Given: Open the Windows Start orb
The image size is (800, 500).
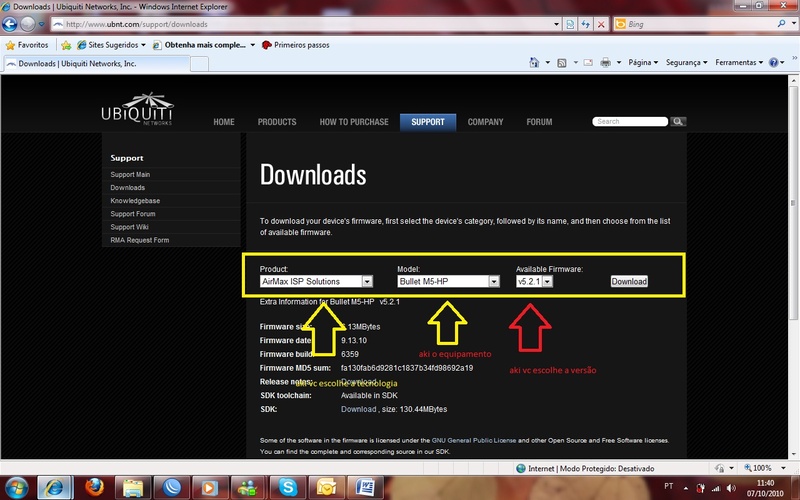Looking at the screenshot, I should (16, 487).
